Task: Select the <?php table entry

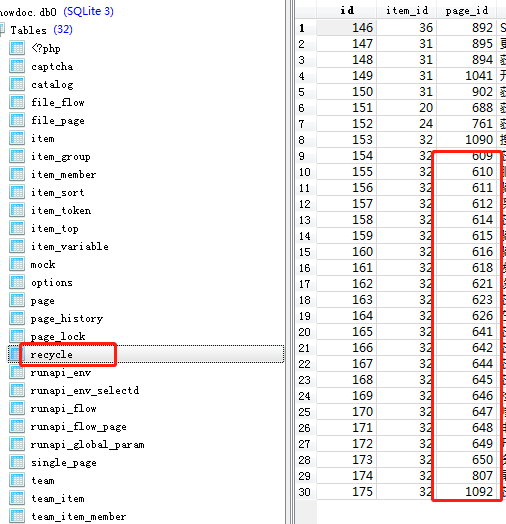Action: tap(46, 48)
